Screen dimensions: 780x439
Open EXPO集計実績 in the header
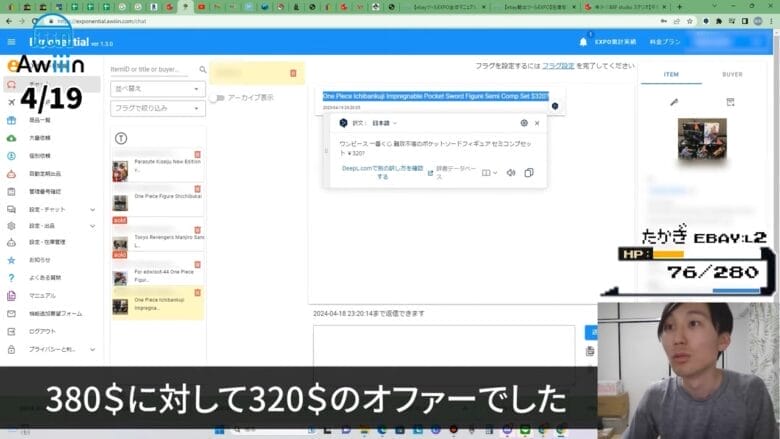click(615, 42)
